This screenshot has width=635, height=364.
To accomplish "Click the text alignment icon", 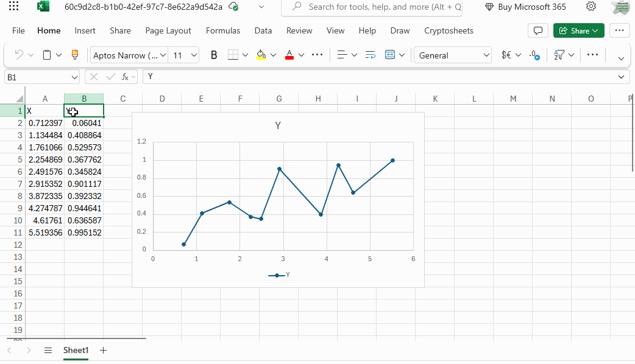I will (342, 55).
